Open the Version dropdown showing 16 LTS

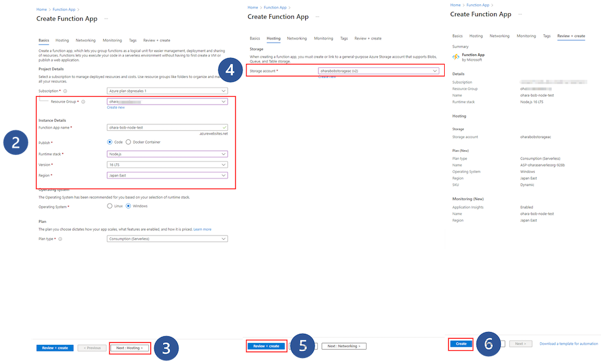[167, 165]
